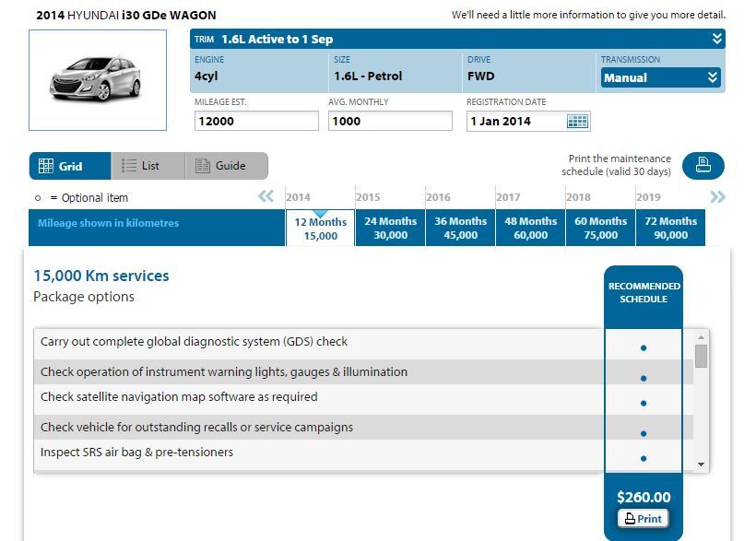This screenshot has width=756, height=541.
Task: Select the 36 Months 45,000 service column
Action: [460, 228]
